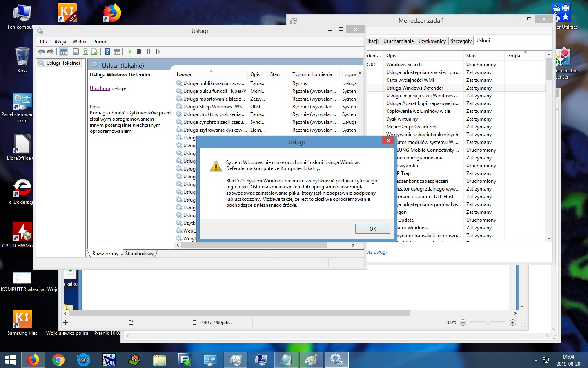Sort services by the Nazwa column
The image size is (588, 368).
211,74
